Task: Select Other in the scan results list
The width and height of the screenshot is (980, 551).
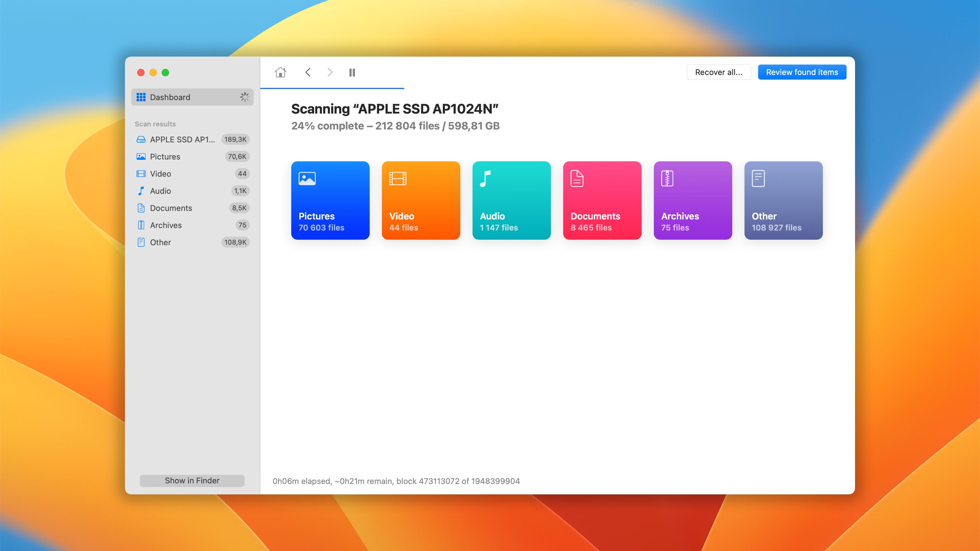Action: [160, 242]
